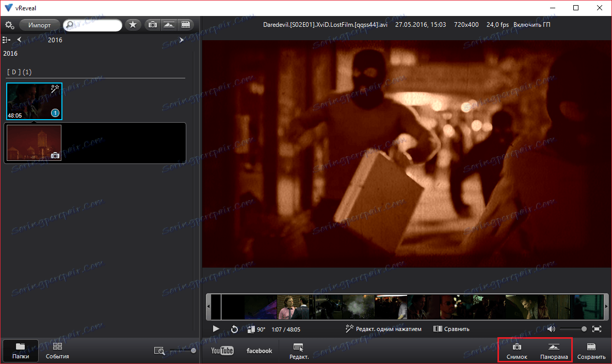Replay the video with the loop icon
This screenshot has height=364, width=612.
[234, 329]
